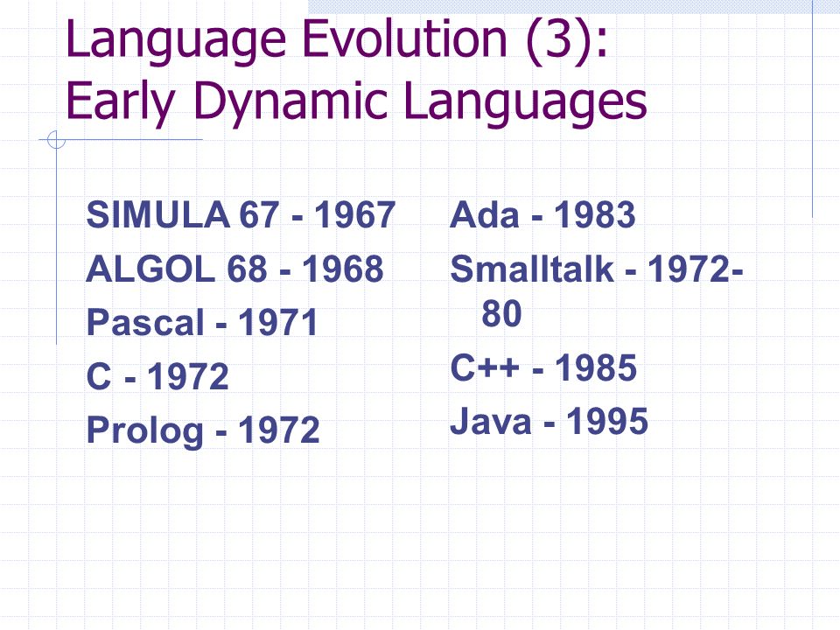The width and height of the screenshot is (840, 630).
Task: Click the wrapped '80' text under Smalltalk
Action: 502,313
